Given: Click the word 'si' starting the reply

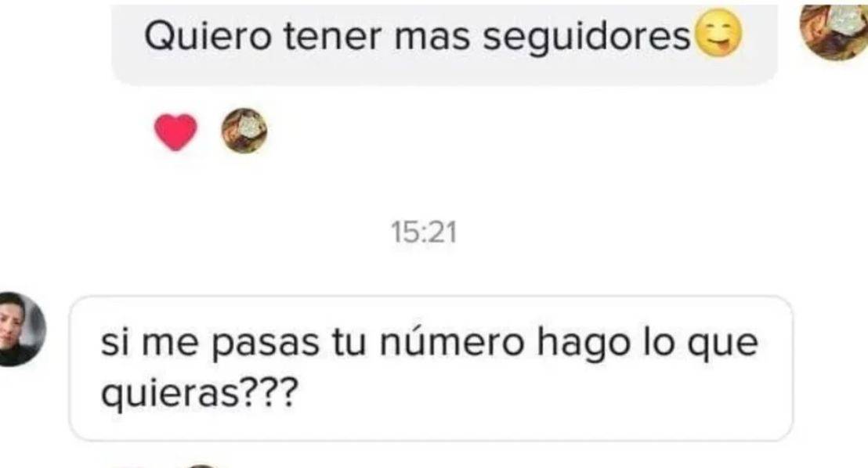Looking at the screenshot, I should 115,343.
